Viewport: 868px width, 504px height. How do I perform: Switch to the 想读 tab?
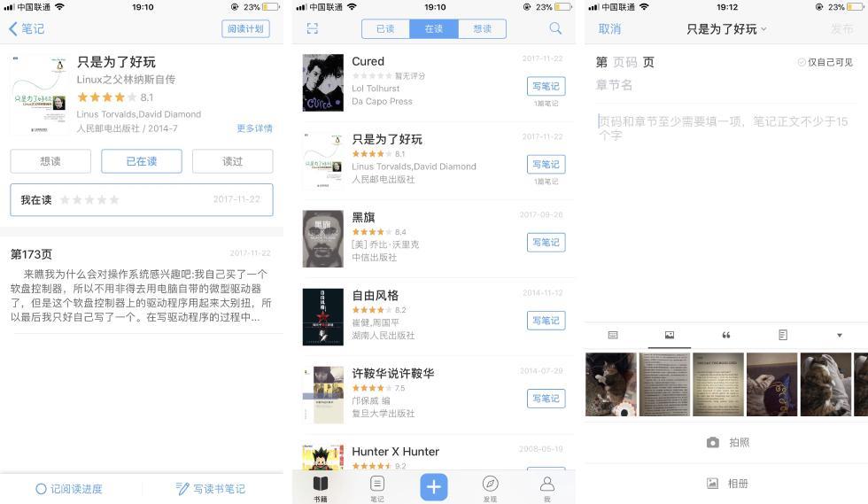tap(482, 29)
